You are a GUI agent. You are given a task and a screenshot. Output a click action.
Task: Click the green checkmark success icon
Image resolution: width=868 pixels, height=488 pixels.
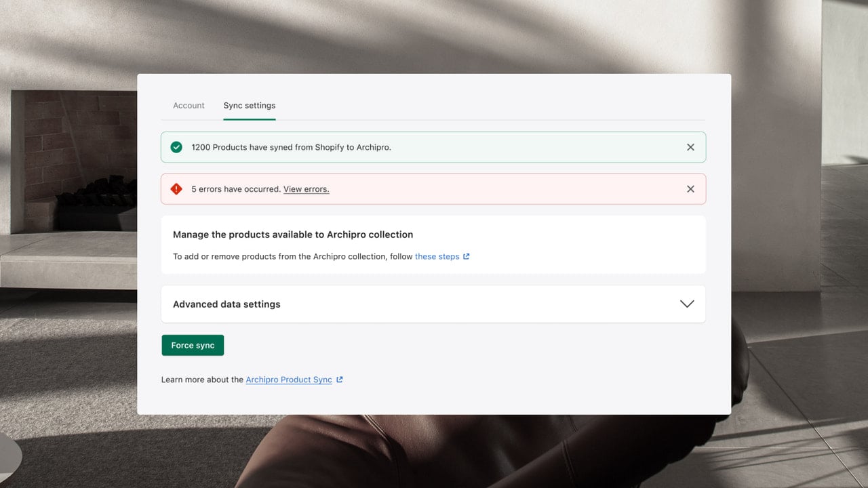[176, 147]
